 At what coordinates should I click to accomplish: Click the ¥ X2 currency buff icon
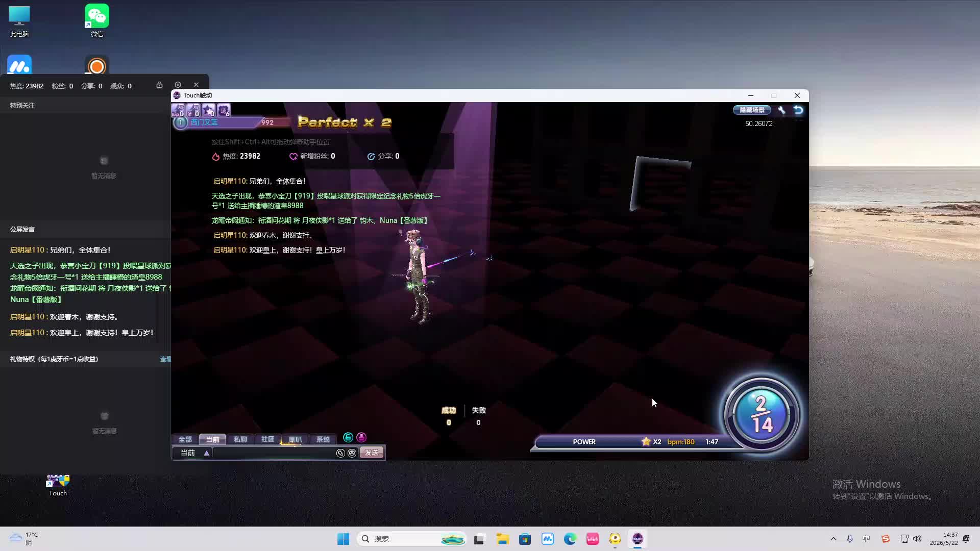pos(193,110)
